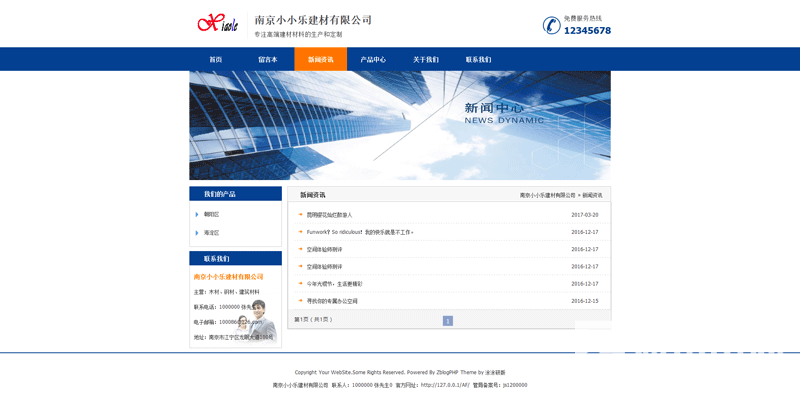Click the page 1 pagination button
The image size is (800, 395).
click(448, 321)
